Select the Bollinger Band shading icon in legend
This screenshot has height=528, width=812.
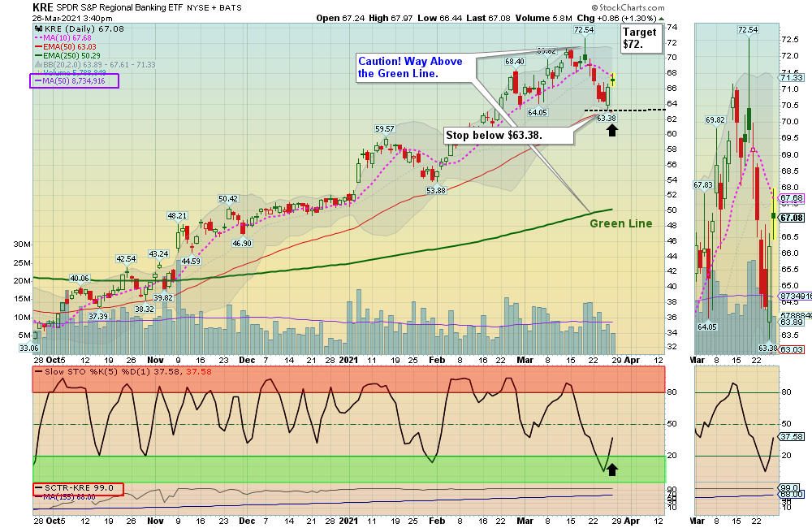click(38, 63)
